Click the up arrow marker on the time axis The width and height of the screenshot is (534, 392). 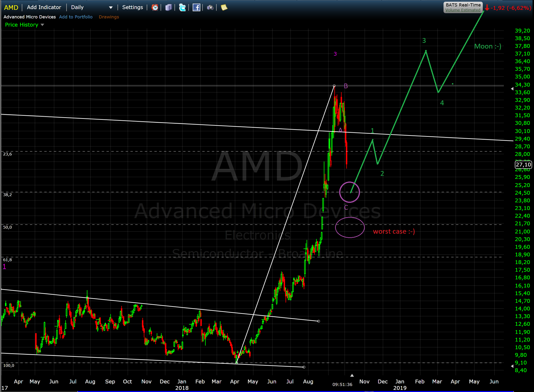[x=352, y=375]
